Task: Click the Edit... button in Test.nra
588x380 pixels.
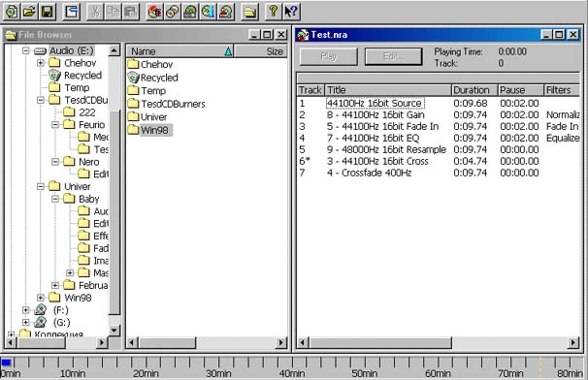Action: 393,56
